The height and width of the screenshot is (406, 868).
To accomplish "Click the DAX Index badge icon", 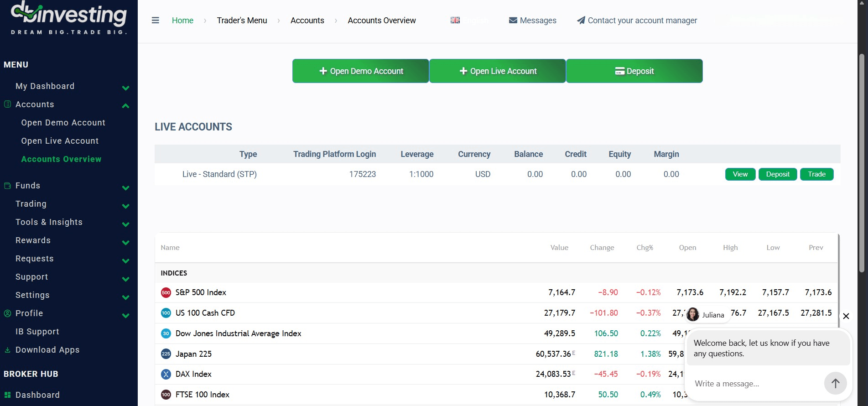I will coord(166,374).
